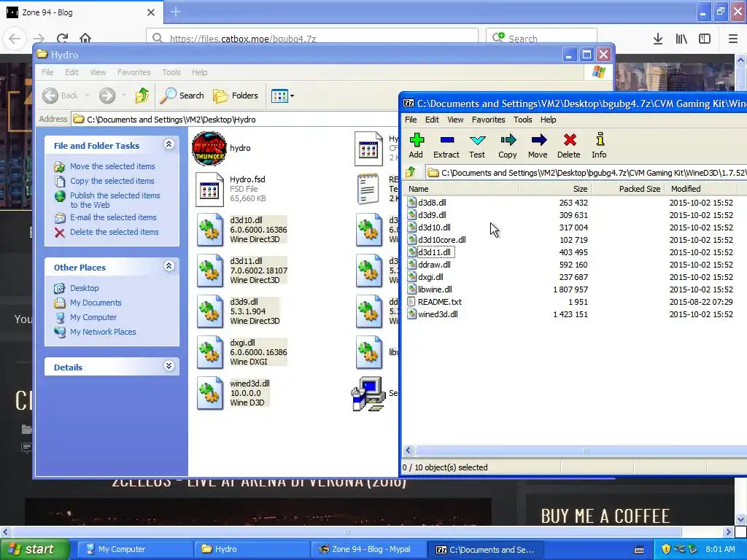Screen dimensions: 747x560
Task: Click the Hydro window address field
Action: (x=236, y=120)
